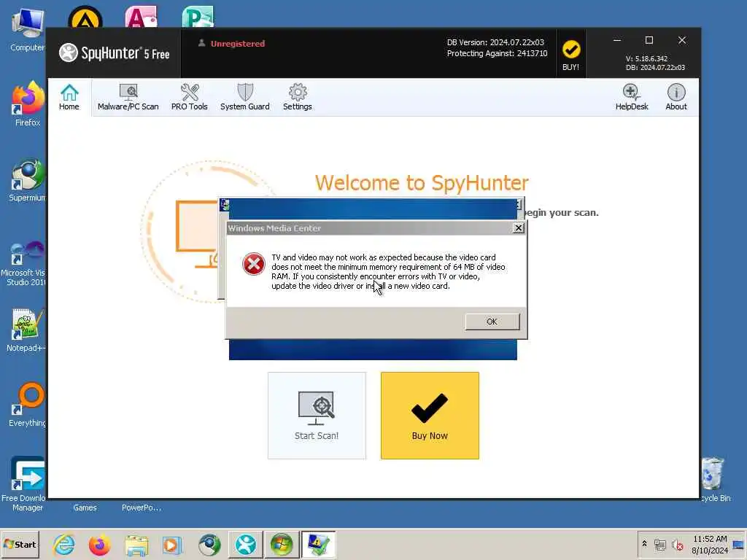Click the DB Version text in header

point(495,42)
